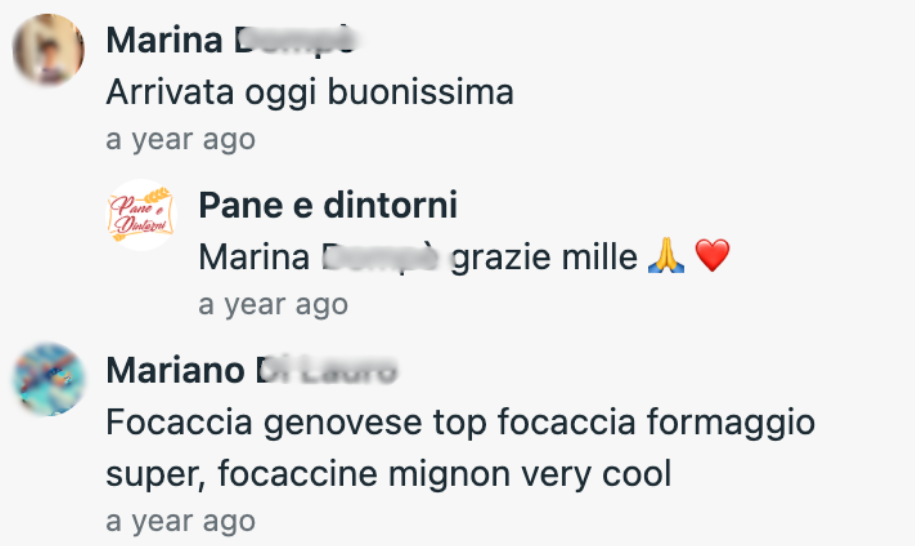915x546 pixels.
Task: Click the praying hands emoji
Action: 666,257
